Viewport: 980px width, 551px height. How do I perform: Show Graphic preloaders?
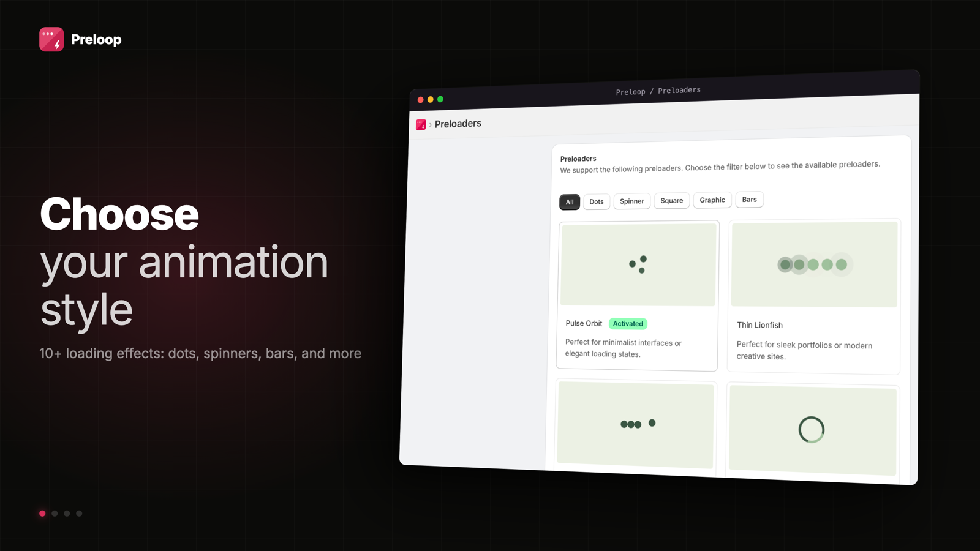712,200
